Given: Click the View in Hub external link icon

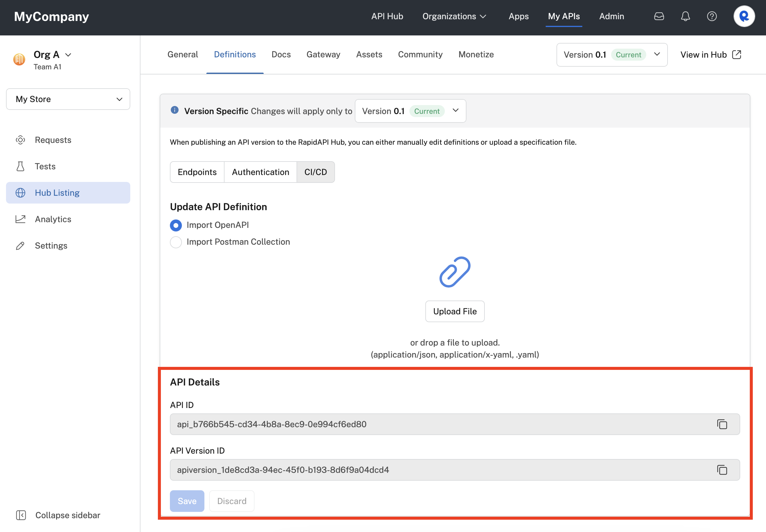Looking at the screenshot, I should click(736, 54).
